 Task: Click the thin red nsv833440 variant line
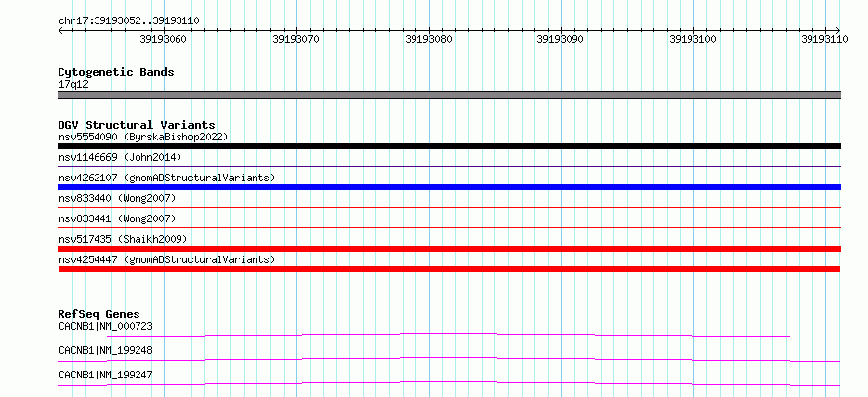click(449, 207)
